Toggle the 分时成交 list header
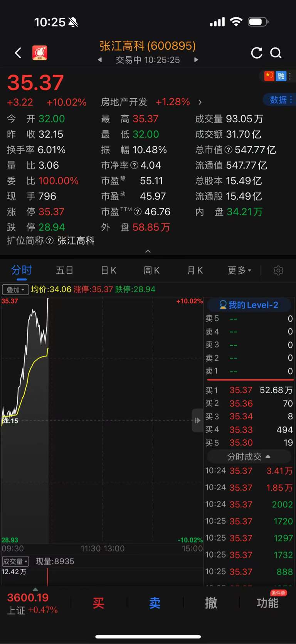The width and height of the screenshot is (296, 644). tap(249, 456)
